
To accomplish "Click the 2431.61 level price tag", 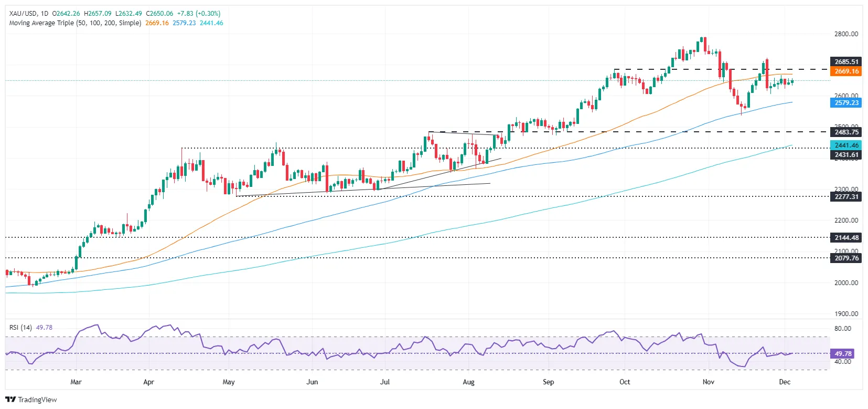I will click(x=846, y=155).
